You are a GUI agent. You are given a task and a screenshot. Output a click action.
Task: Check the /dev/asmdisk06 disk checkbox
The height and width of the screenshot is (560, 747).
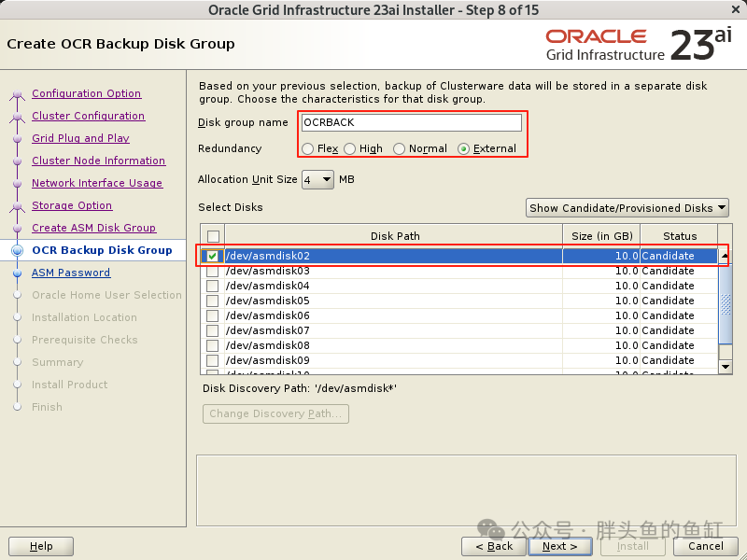213,315
